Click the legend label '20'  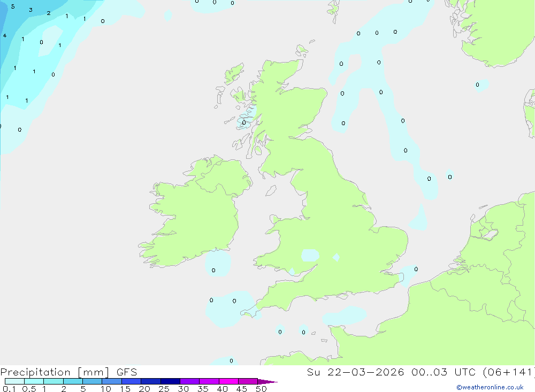tap(144, 389)
